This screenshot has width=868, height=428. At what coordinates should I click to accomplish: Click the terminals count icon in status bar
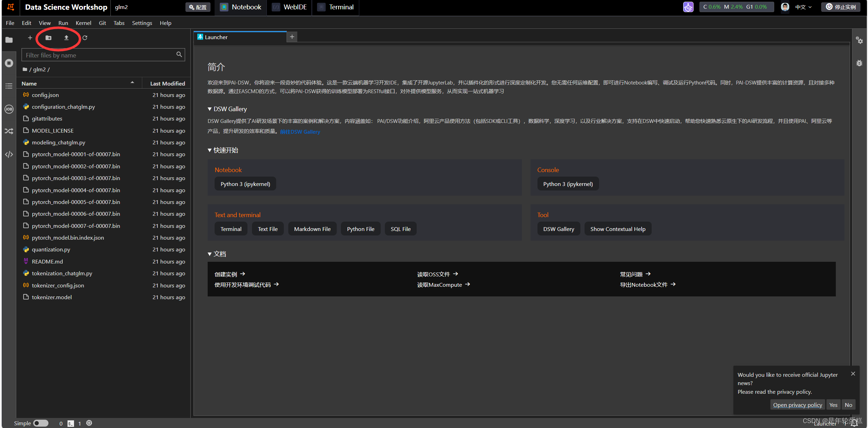pyautogui.click(x=71, y=423)
